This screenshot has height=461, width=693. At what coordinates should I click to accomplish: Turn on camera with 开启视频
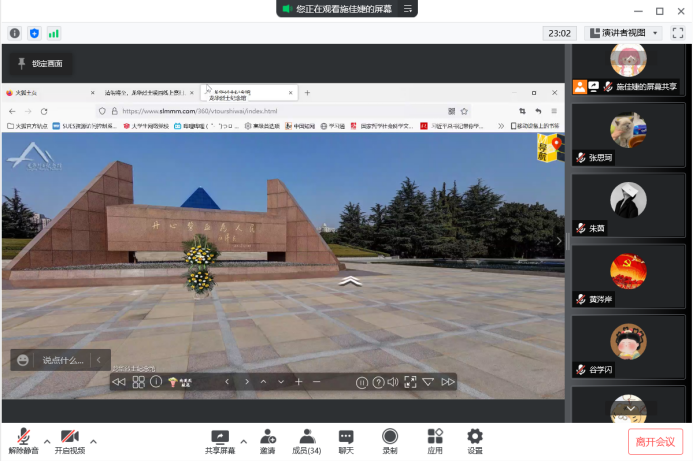[x=69, y=440]
